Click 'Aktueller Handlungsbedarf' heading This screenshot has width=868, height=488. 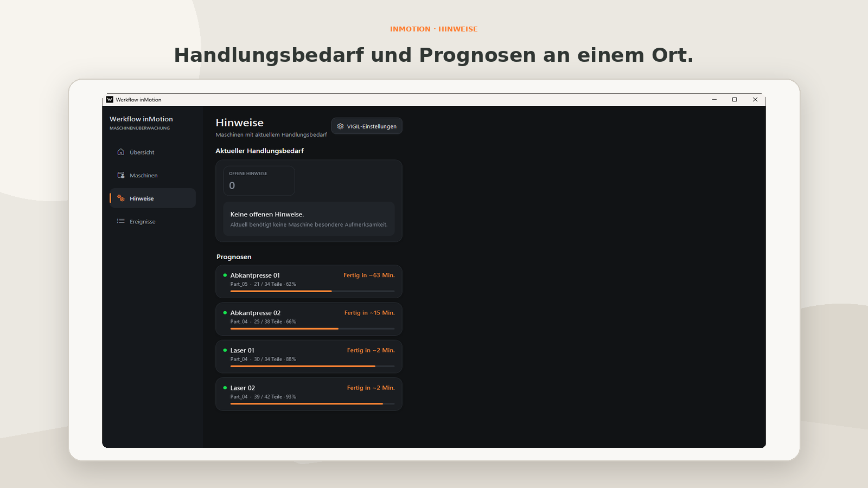[259, 151]
